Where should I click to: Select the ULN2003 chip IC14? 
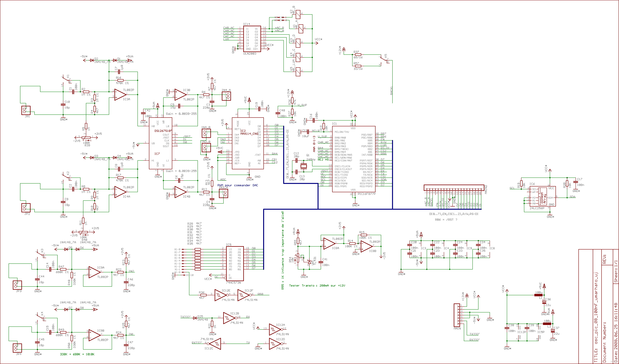coord(252,39)
